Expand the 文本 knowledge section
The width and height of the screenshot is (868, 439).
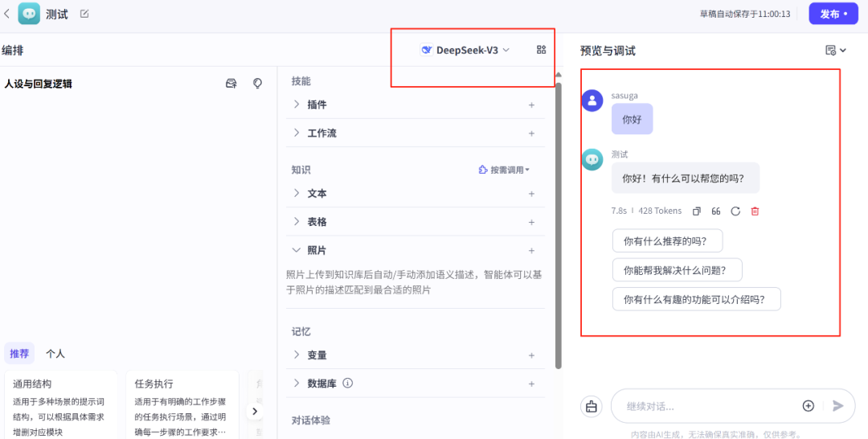297,193
